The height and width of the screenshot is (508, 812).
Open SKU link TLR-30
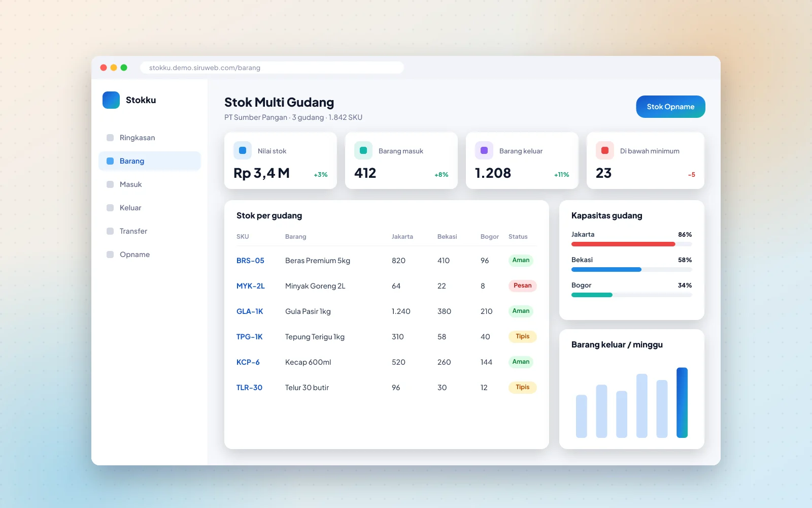249,388
